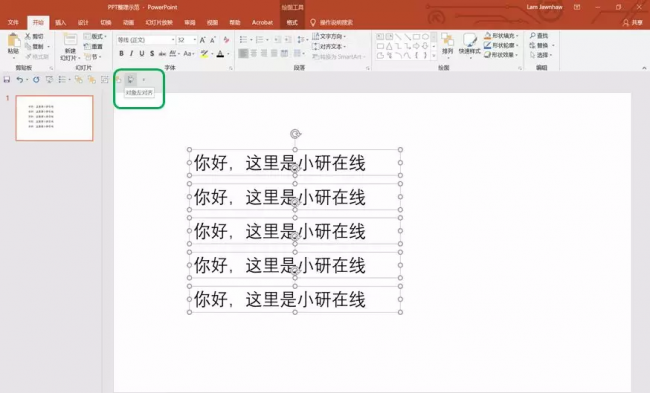Increase font size with larger A icon
Image resolution: width=650 pixels, height=393 pixels.
coord(203,40)
